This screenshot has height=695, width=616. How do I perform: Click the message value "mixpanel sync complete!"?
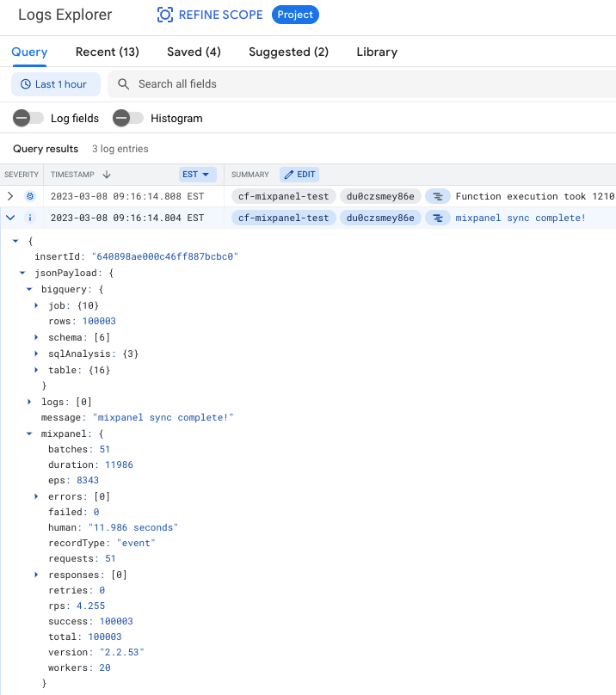163,417
